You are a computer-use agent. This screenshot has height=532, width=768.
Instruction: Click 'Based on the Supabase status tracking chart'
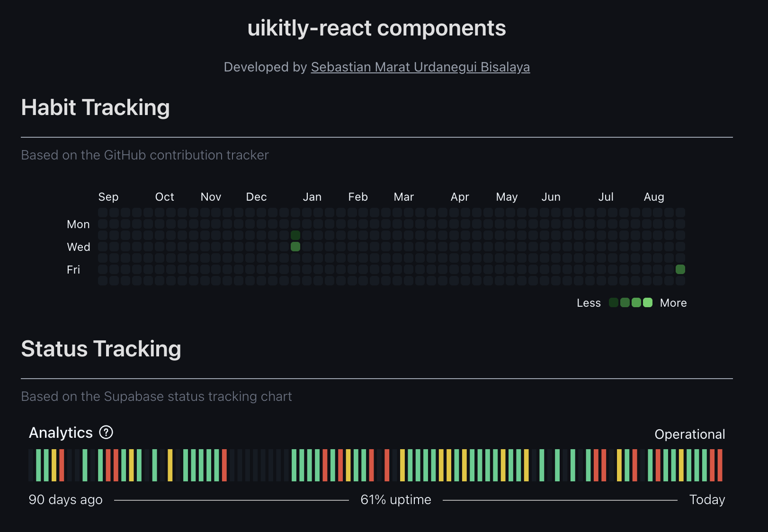pyautogui.click(x=157, y=397)
